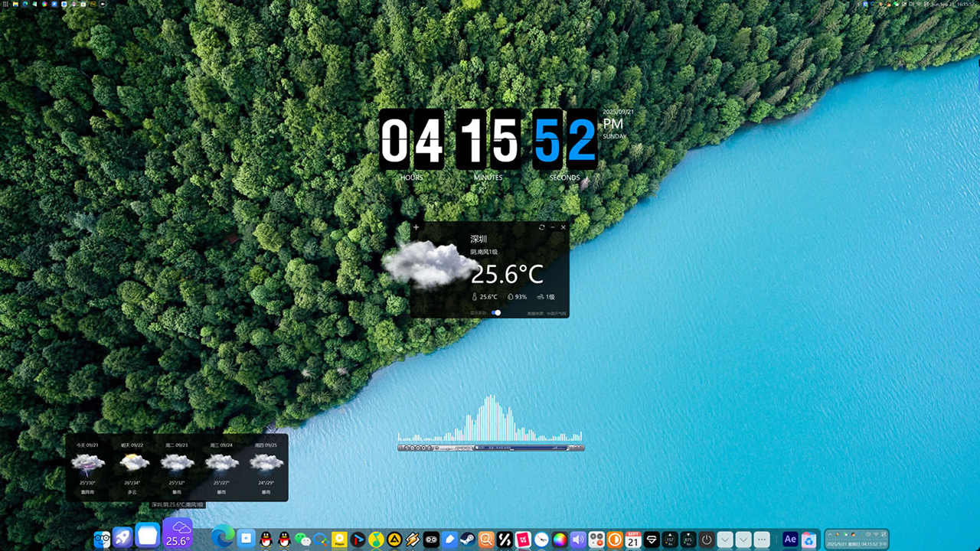This screenshot has width=980, height=551.
Task: Open WeChat from the dock
Action: point(302,540)
